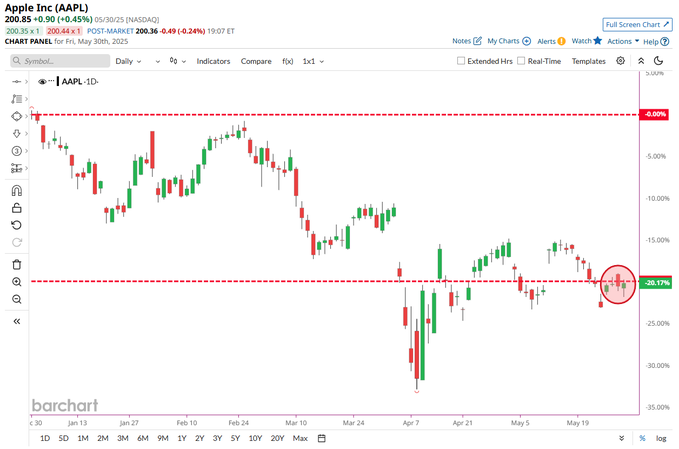This screenshot has width=679, height=449.
Task: Select the 3M time range
Action: (123, 439)
